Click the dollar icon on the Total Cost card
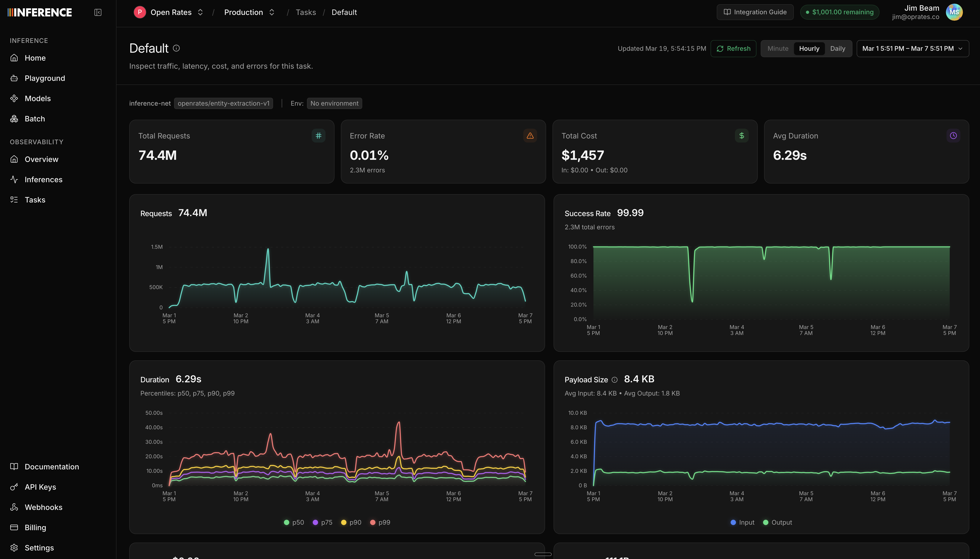The height and width of the screenshot is (559, 980). pyautogui.click(x=741, y=135)
